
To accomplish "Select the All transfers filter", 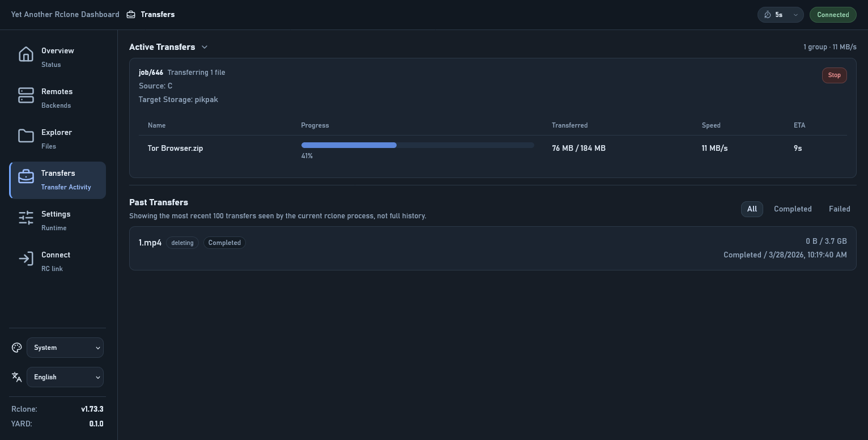I will coord(752,209).
